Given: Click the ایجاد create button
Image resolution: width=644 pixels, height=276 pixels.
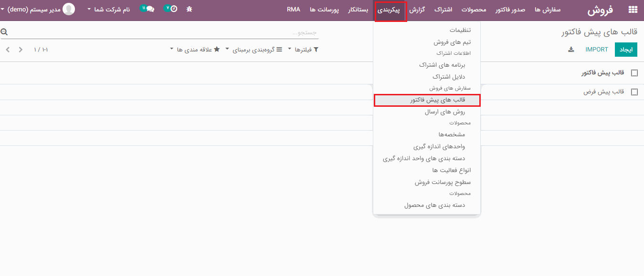Looking at the screenshot, I should (625, 49).
